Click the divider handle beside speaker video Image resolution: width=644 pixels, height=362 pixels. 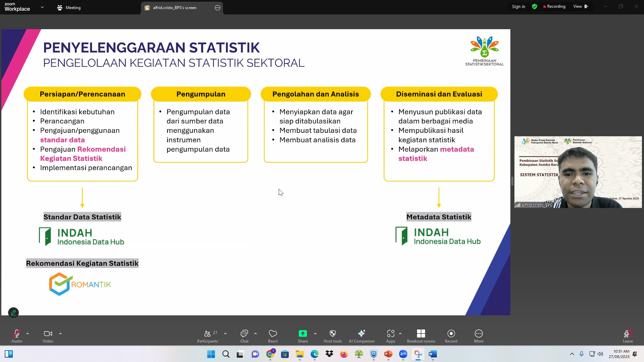tap(512, 181)
